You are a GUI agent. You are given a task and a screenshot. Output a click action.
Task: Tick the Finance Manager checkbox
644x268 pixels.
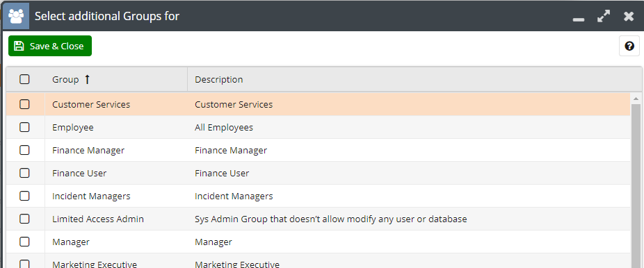click(24, 151)
